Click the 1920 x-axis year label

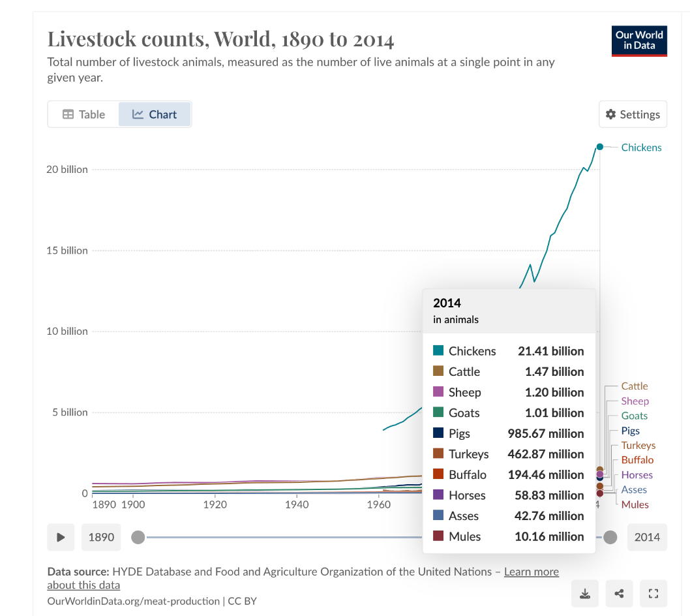[215, 504]
